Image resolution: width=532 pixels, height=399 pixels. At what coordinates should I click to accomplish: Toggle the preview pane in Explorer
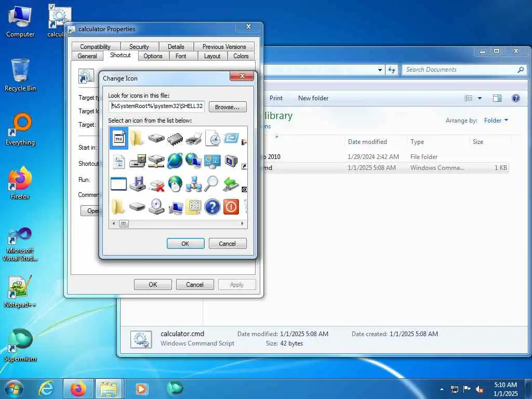497,98
